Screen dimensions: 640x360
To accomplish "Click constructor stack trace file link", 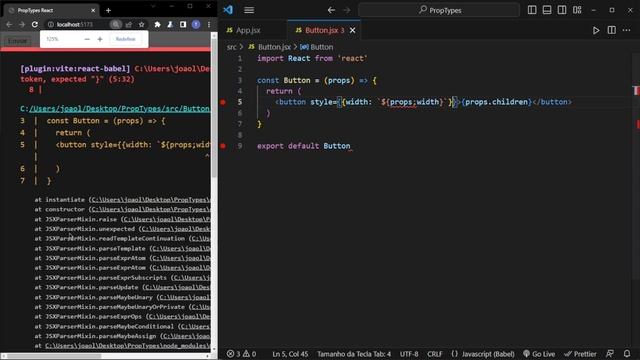I will click(x=150, y=209).
